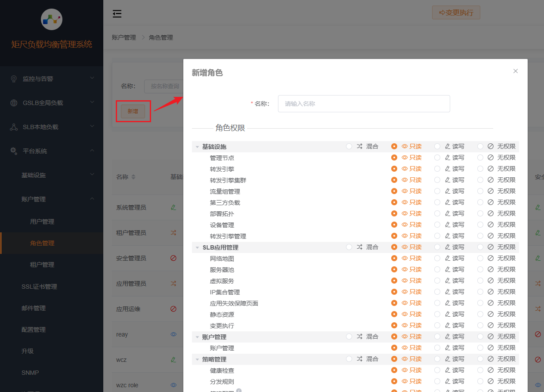Screen dimensions: 544x392
Task: Click the eye icon in wzc role row
Action: (173, 385)
